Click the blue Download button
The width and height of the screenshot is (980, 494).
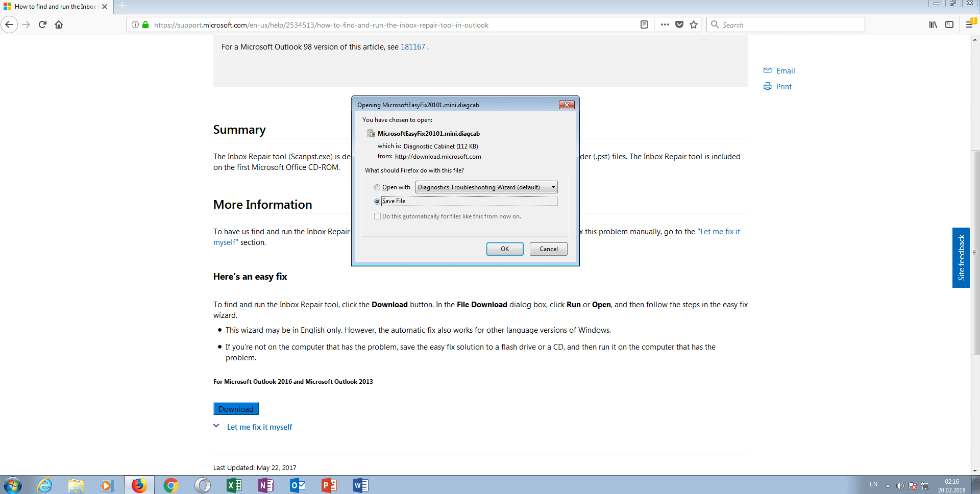[x=236, y=409]
